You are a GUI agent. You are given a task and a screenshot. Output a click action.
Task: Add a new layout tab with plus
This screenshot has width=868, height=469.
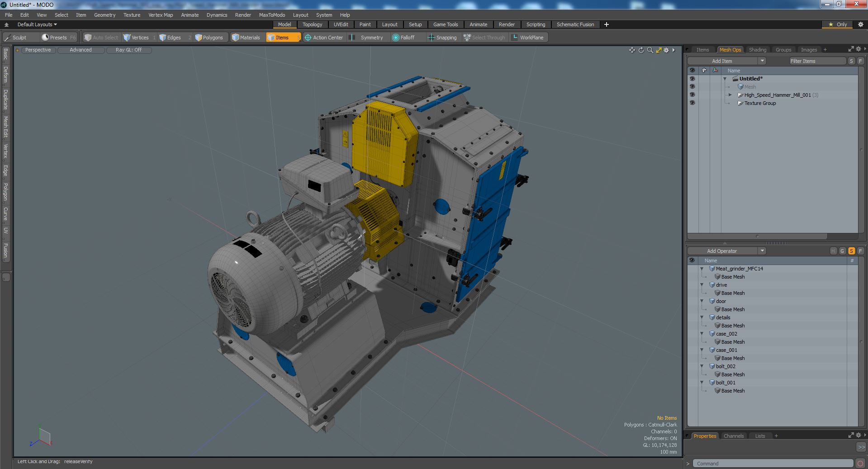[606, 24]
